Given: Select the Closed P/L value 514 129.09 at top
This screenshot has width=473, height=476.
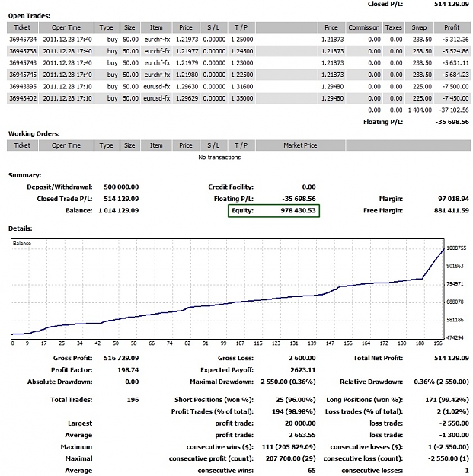Looking at the screenshot, I should [x=452, y=4].
